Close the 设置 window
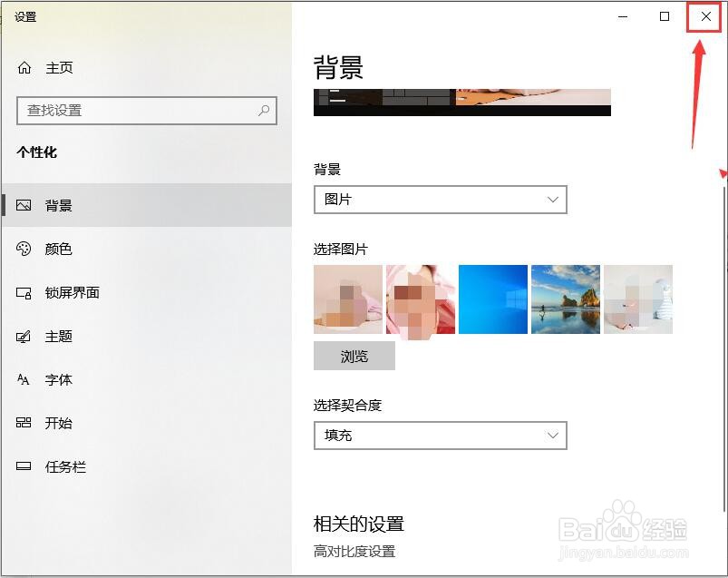Viewport: 728px width, 578px height. click(x=705, y=16)
